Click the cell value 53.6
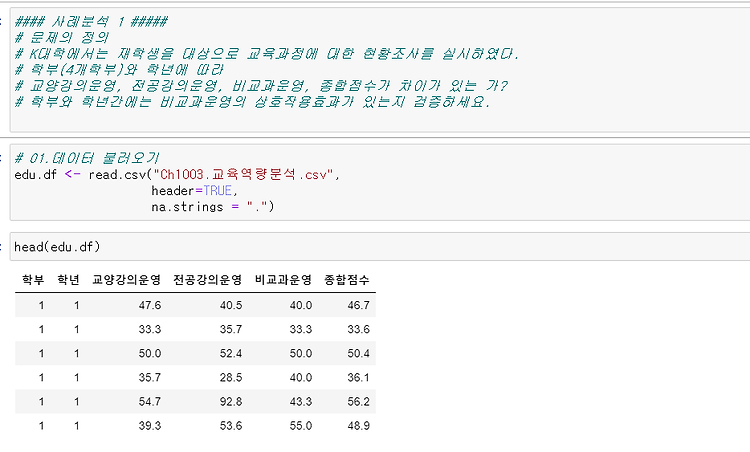The height and width of the screenshot is (452, 750). click(231, 426)
